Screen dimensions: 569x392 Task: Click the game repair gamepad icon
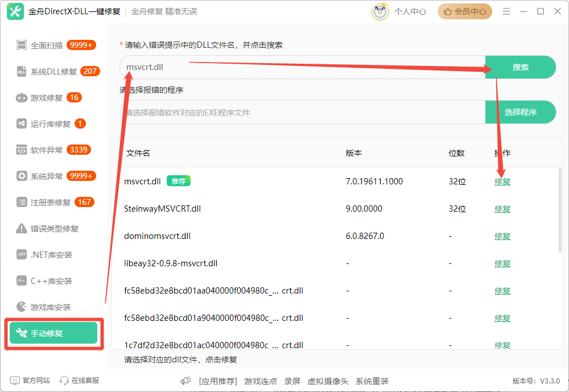click(22, 98)
